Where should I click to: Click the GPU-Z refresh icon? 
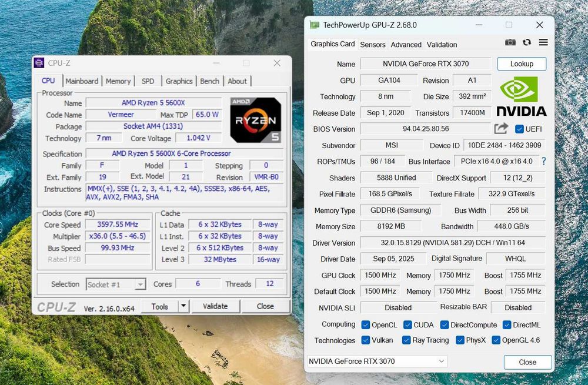[x=527, y=42]
